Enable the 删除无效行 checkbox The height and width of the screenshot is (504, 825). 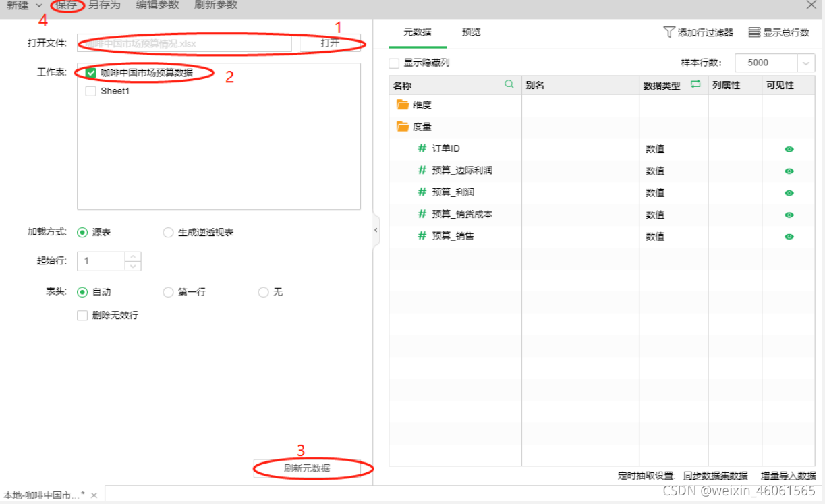(x=82, y=315)
